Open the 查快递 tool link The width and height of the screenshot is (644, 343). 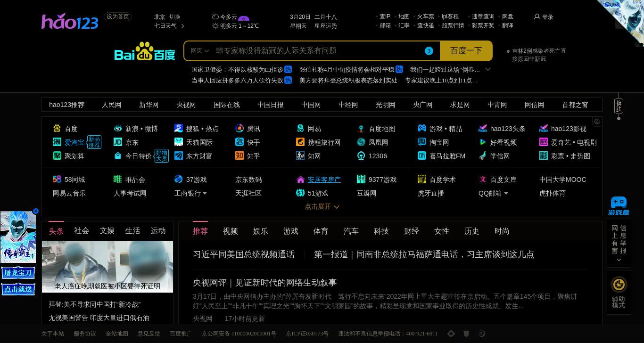pyautogui.click(x=426, y=25)
